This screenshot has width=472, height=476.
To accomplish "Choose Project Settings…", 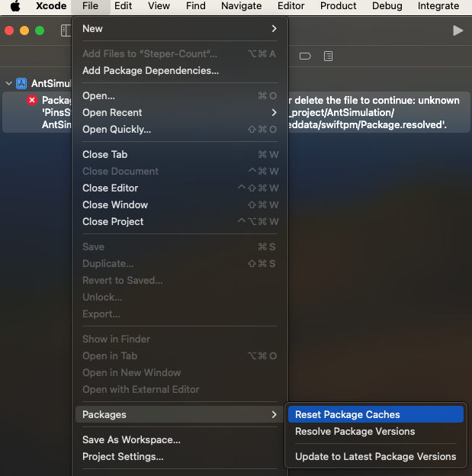I will click(180, 457).
